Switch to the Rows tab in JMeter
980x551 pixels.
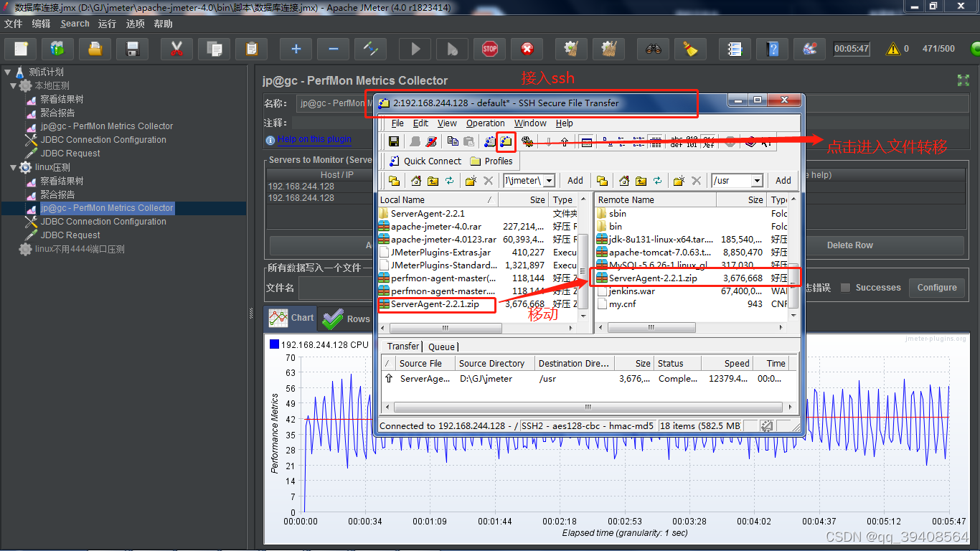tap(347, 319)
